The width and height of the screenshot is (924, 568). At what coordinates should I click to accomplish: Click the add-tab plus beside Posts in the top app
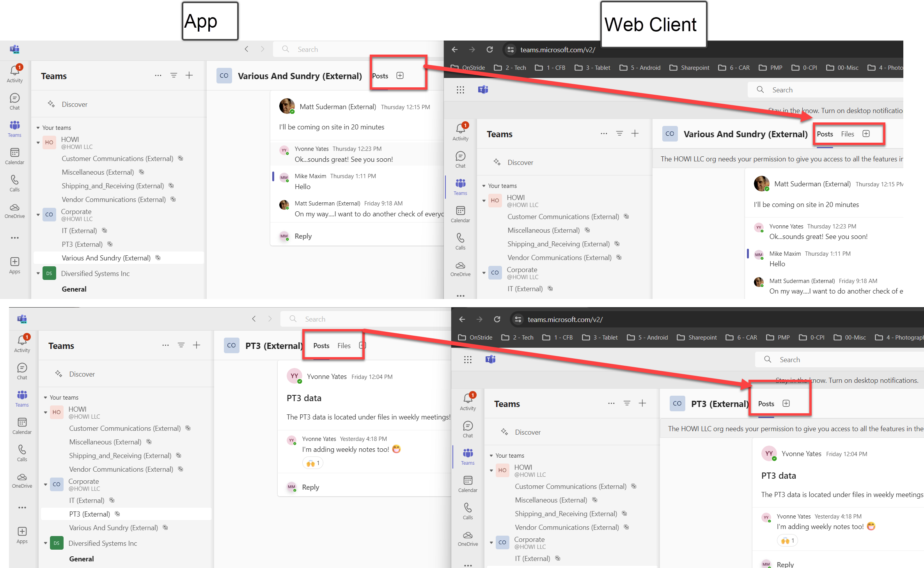click(x=400, y=76)
